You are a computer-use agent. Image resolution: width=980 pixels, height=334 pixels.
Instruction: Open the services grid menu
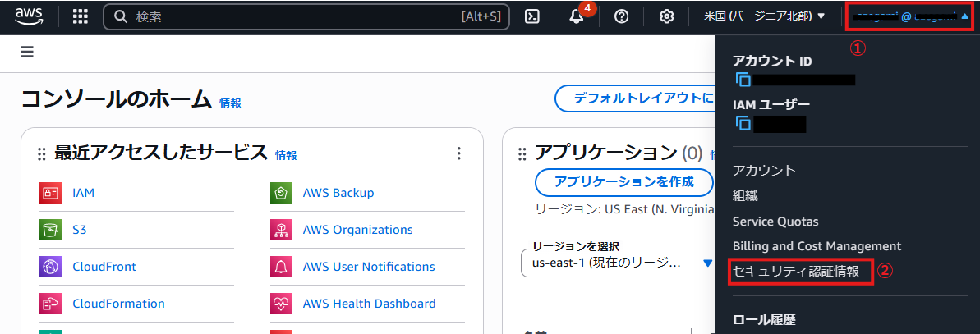point(80,17)
